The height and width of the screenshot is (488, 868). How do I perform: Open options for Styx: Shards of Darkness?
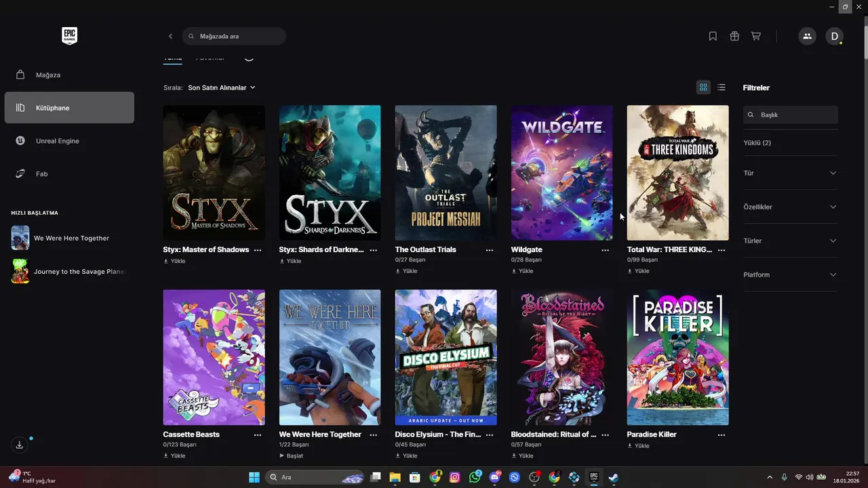(x=374, y=250)
